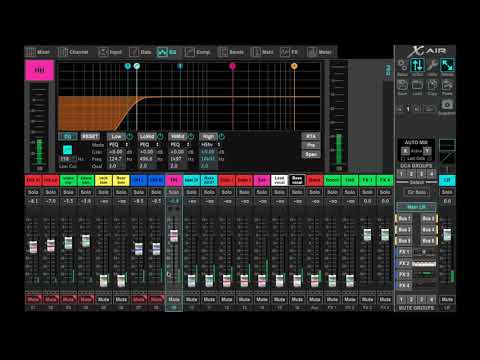The width and height of the screenshot is (480, 360).
Task: Click the Paste icon in X AIR panel
Action: 447,85
